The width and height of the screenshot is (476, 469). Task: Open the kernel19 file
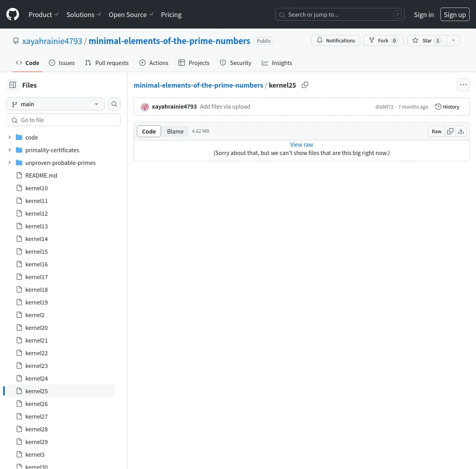(36, 302)
